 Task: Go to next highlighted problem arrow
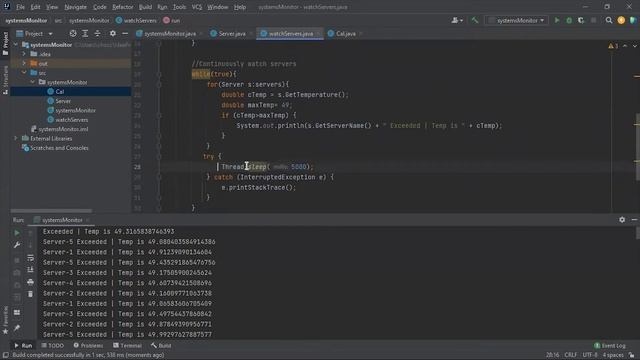click(x=635, y=46)
